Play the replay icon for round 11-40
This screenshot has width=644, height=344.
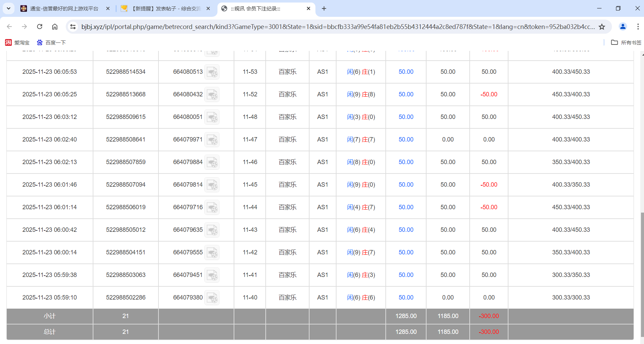pyautogui.click(x=212, y=298)
